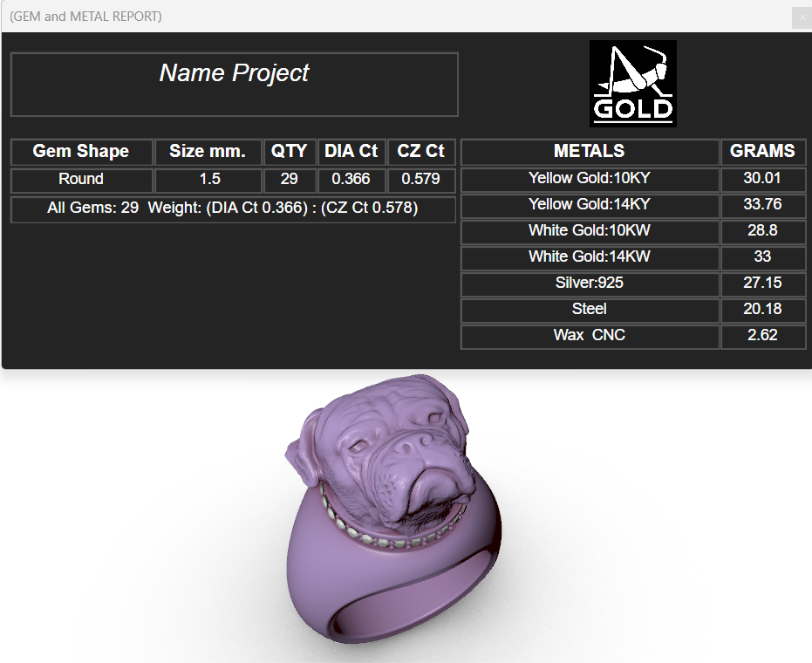
Task: Click the 30.01 grams value
Action: (x=763, y=179)
